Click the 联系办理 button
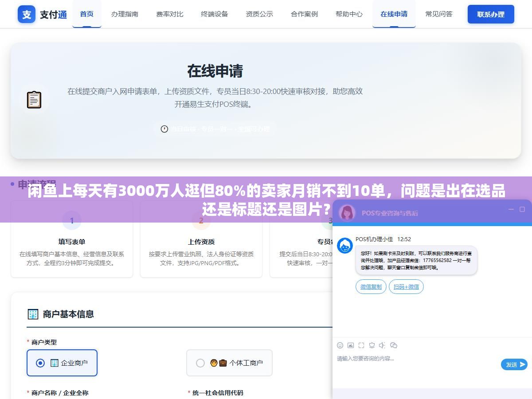The height and width of the screenshot is (399, 532). click(491, 14)
